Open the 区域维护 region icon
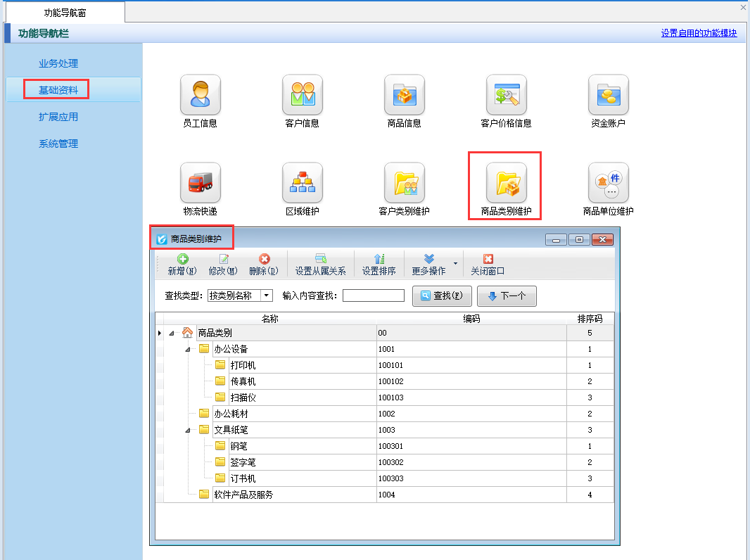 (x=303, y=183)
